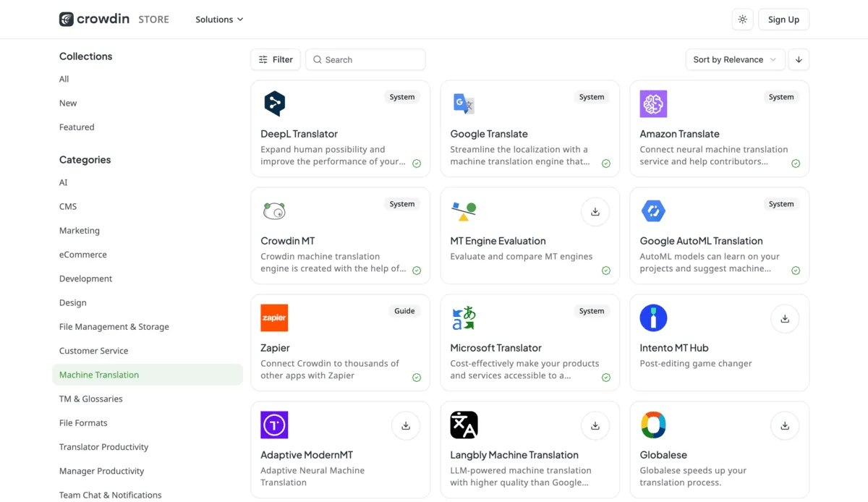The height and width of the screenshot is (502, 868).
Task: Select the Machine Translation category
Action: tap(148, 375)
